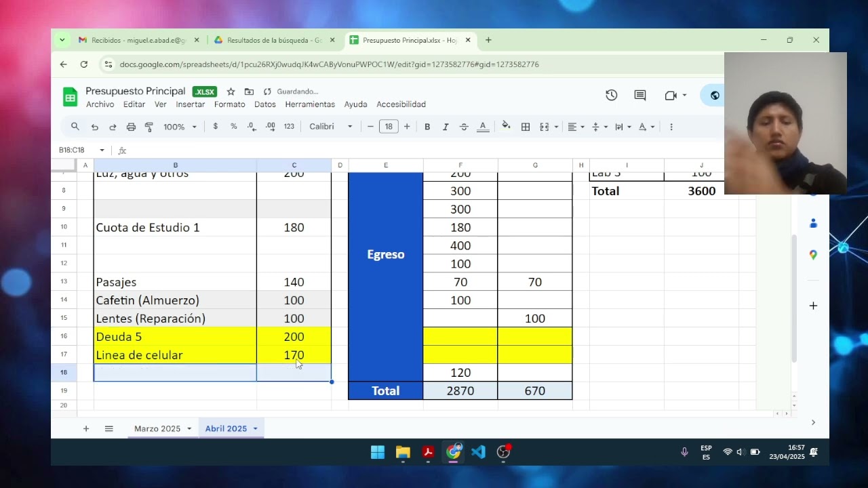Click the name box showing B18:C18
The height and width of the screenshot is (488, 868).
(72, 150)
